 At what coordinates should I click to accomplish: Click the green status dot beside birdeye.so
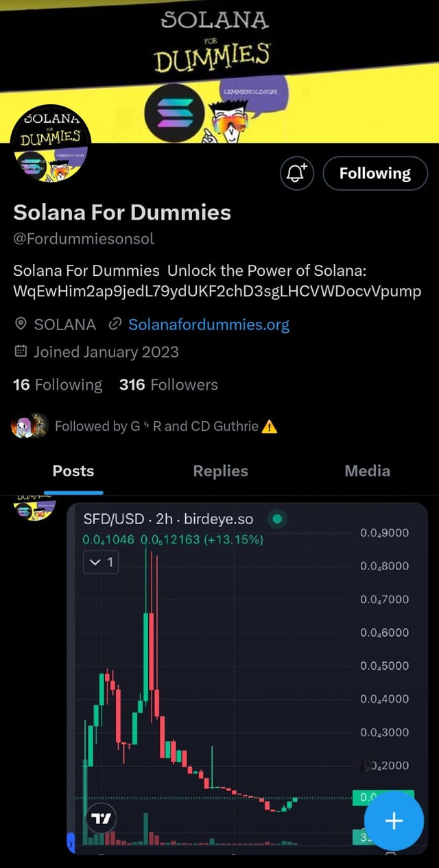(x=277, y=519)
